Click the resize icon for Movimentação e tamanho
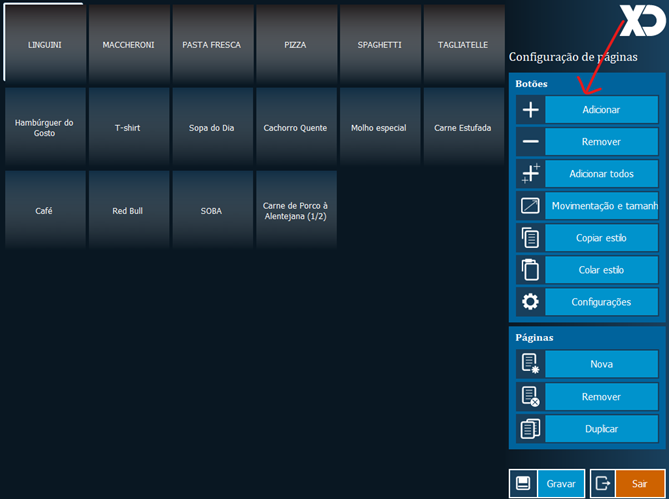Viewport: 669px width, 499px height. (x=530, y=206)
